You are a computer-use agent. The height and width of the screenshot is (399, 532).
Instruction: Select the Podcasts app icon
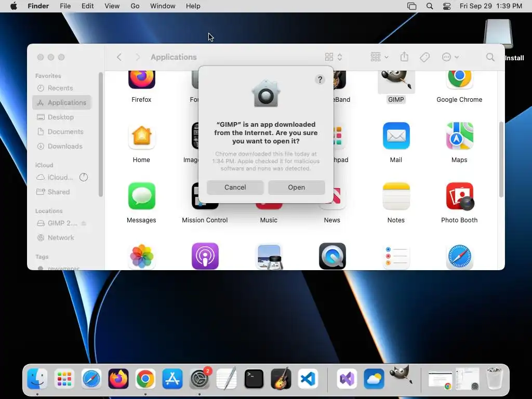[205, 256]
